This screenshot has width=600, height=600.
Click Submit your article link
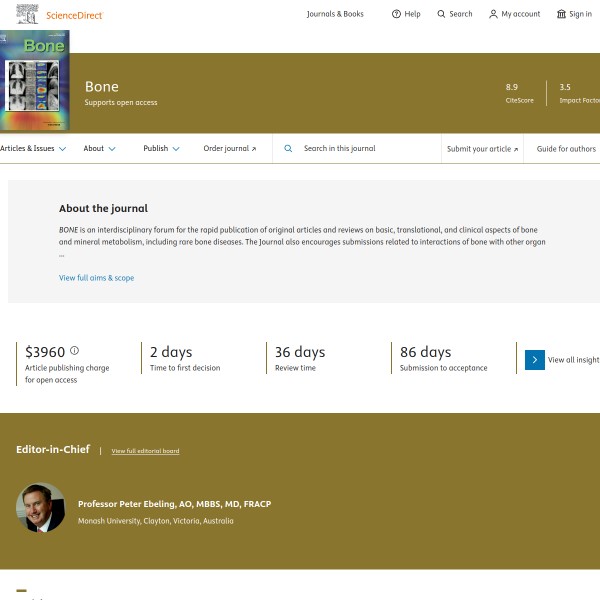[482, 148]
